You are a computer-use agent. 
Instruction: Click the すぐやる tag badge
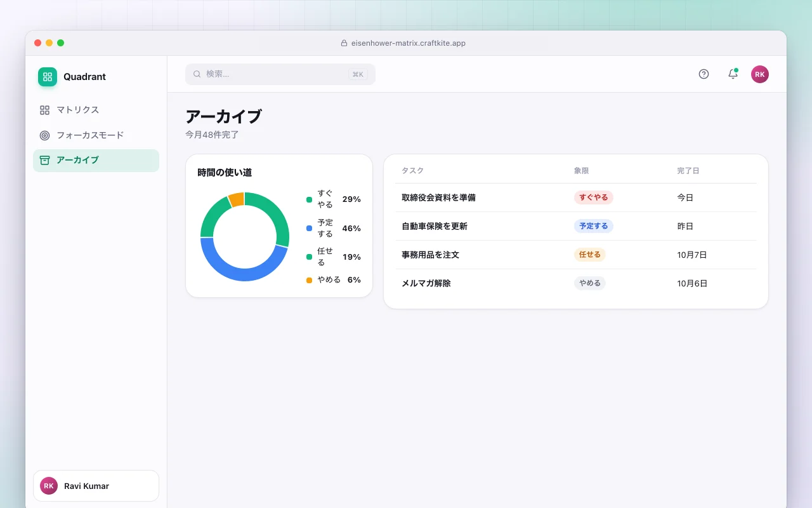coord(594,197)
